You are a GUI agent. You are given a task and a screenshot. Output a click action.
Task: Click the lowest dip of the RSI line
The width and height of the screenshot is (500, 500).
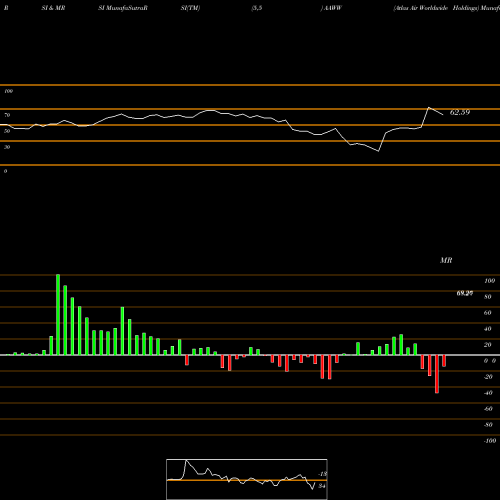pyautogui.click(x=378, y=151)
